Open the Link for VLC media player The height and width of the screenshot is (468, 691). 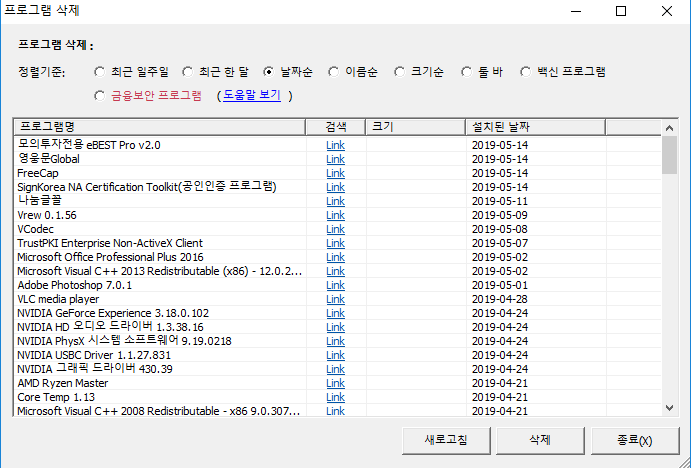[x=335, y=299]
